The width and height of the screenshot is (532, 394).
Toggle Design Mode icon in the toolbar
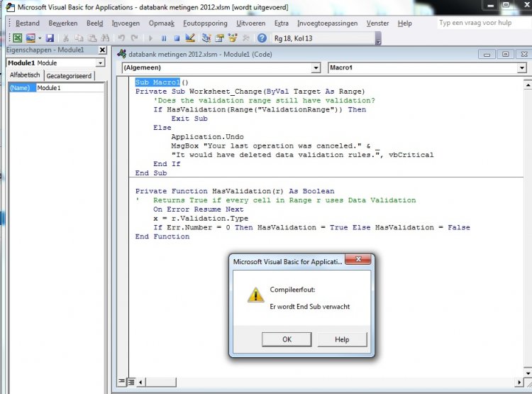click(x=190, y=38)
